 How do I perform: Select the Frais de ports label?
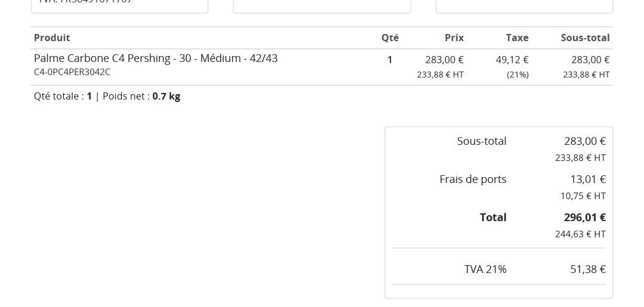[x=473, y=179]
